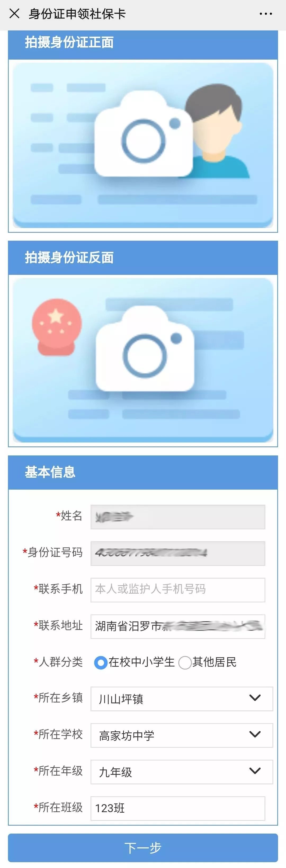Click the 拍摄身份证反面 section header

click(143, 257)
